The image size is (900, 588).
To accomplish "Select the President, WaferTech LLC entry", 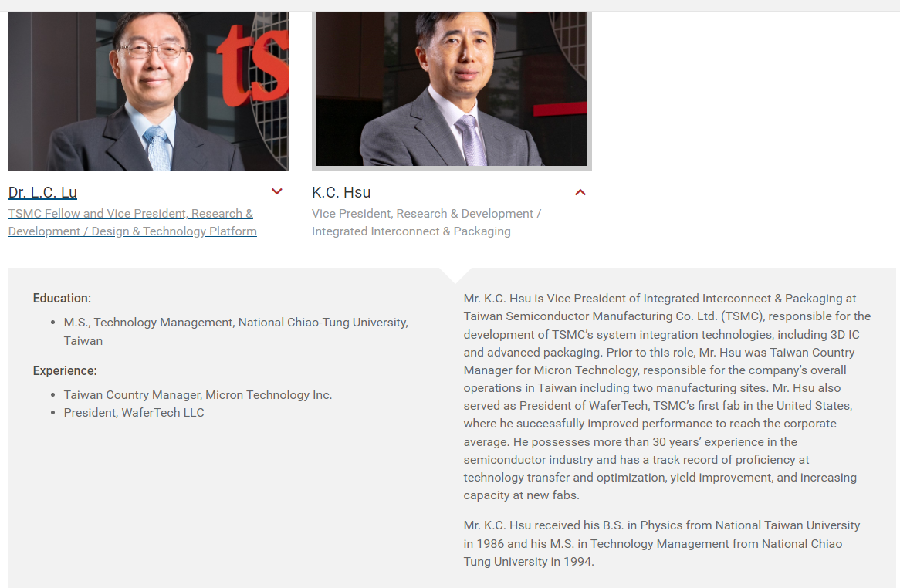I will click(134, 412).
